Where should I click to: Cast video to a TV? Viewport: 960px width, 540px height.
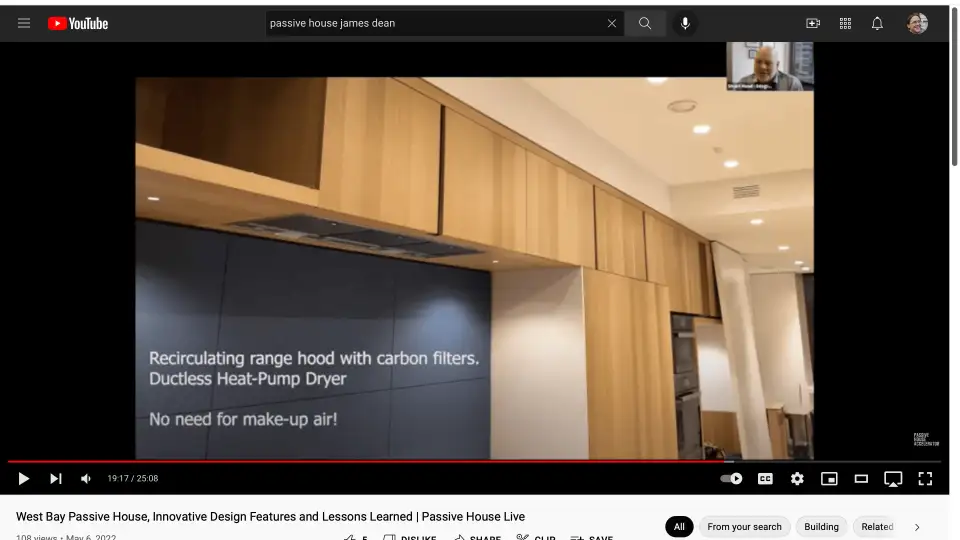coord(893,479)
